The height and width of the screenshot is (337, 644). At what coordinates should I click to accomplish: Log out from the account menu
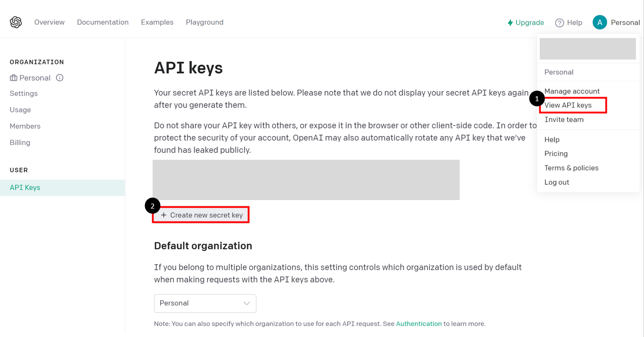click(557, 182)
